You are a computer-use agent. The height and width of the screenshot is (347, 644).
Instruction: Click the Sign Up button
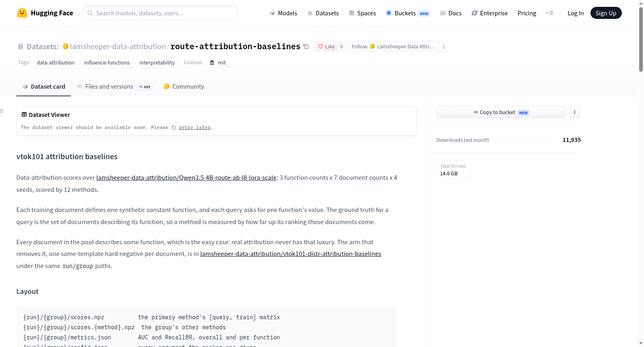pos(606,13)
